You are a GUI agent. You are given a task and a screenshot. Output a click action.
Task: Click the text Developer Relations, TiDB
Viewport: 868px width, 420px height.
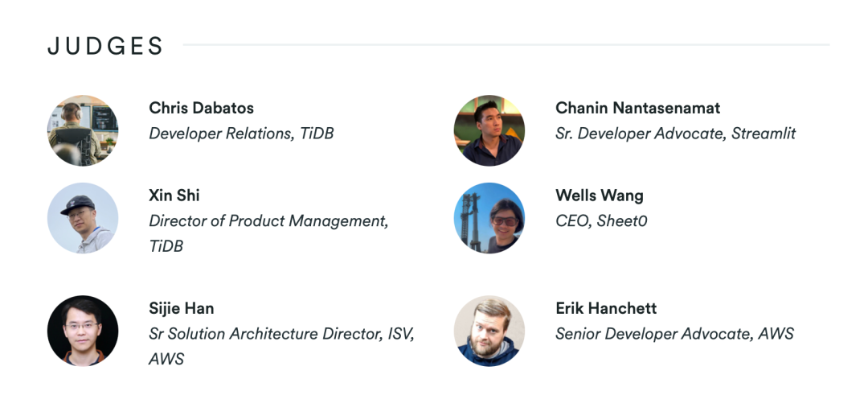tap(241, 134)
